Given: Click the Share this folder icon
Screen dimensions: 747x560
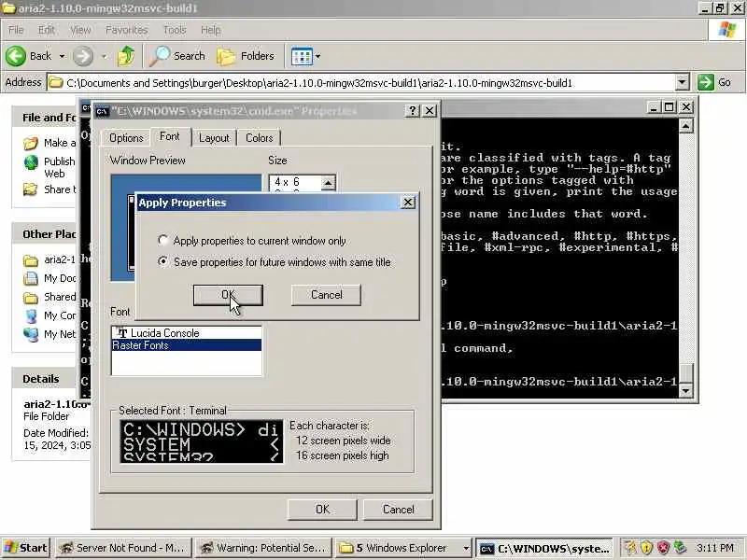Looking at the screenshot, I should (x=31, y=189).
